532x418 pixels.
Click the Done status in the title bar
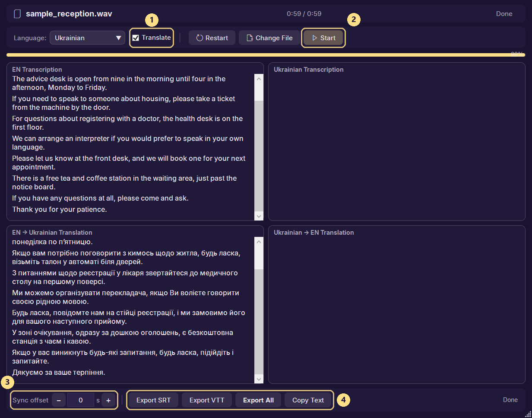[x=504, y=14]
